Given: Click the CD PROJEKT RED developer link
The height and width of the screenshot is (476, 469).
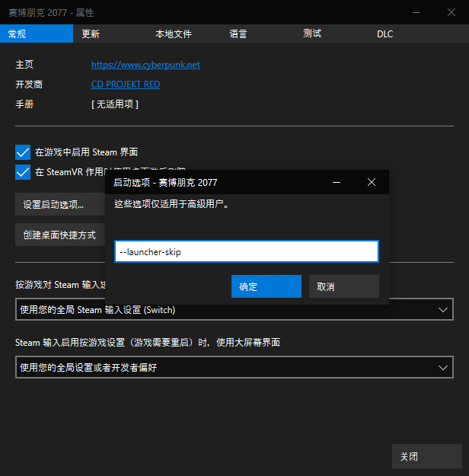Looking at the screenshot, I should pos(126,85).
